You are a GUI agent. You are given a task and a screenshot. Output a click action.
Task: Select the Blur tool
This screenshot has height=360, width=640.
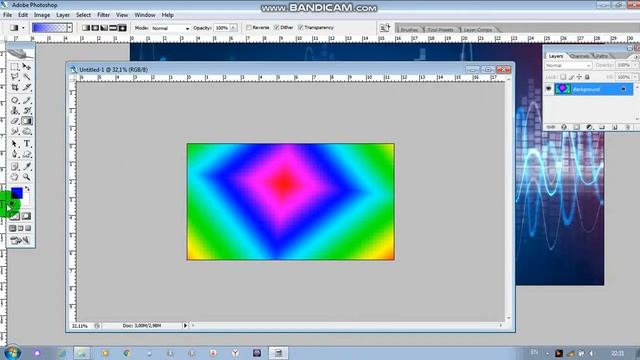pyautogui.click(x=15, y=131)
